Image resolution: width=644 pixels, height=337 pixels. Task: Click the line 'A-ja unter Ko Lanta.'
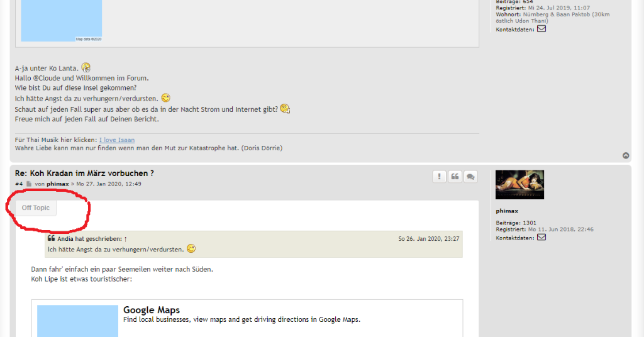[x=47, y=69]
